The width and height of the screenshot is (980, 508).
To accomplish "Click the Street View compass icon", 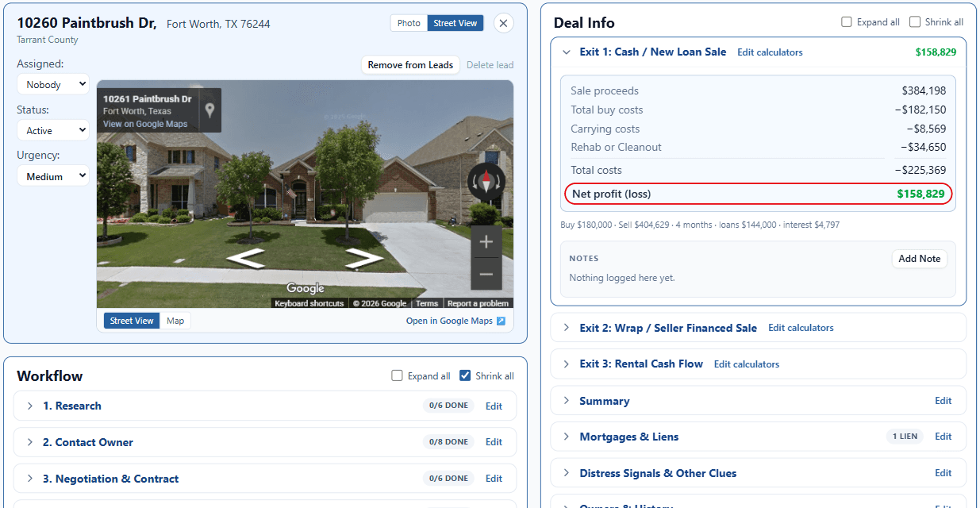I will point(486,182).
